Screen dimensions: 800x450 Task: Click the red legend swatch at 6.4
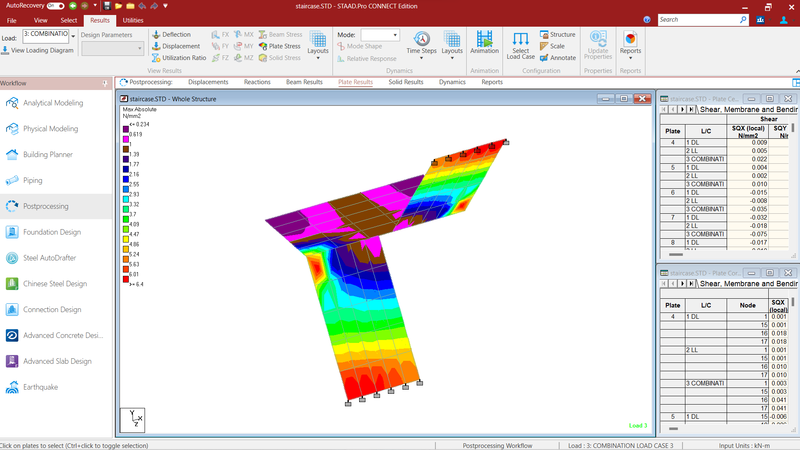tap(126, 279)
